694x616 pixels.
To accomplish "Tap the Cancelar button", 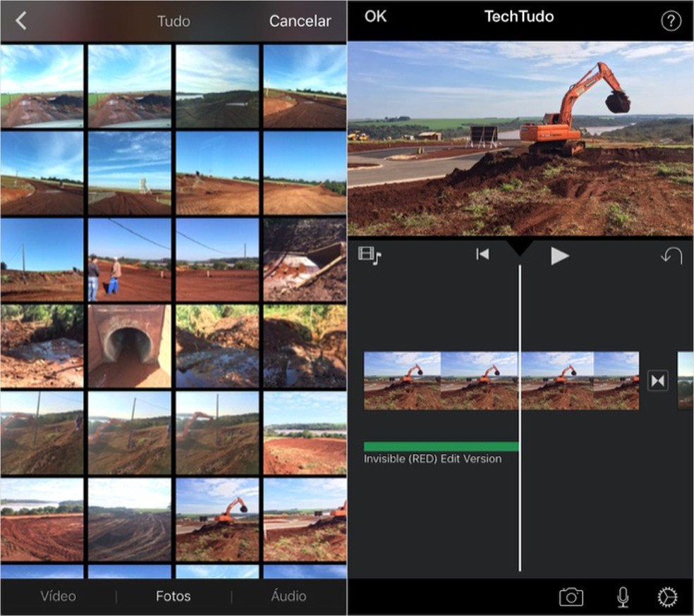I will tap(300, 20).
